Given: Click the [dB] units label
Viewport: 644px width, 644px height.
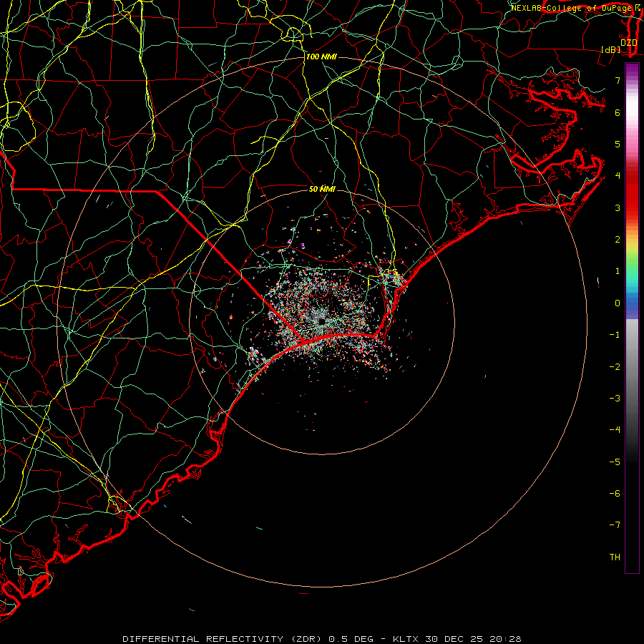Looking at the screenshot, I should coord(611,49).
